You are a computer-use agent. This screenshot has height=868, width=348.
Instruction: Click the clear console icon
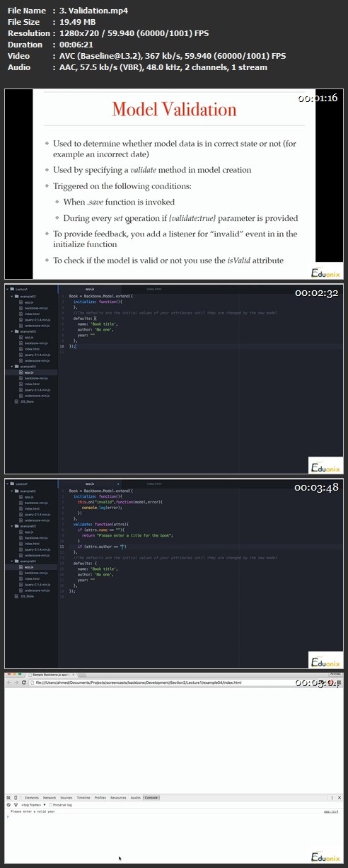click(x=8, y=805)
